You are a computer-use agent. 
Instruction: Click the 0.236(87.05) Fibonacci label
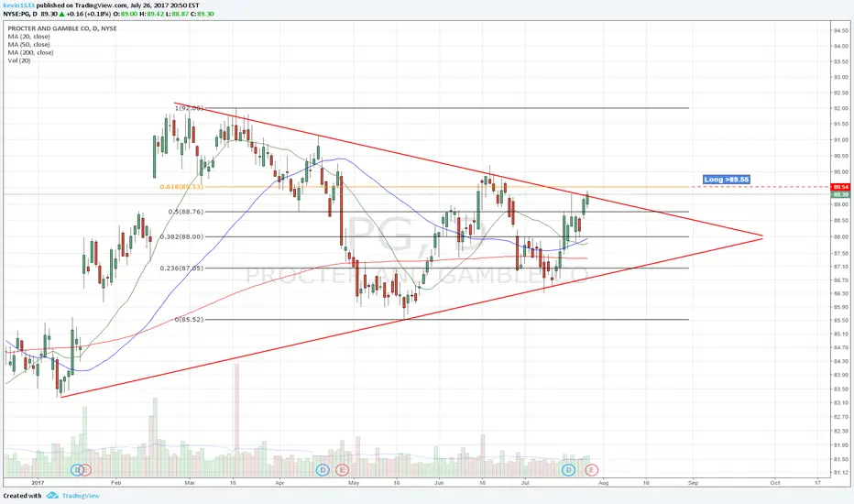coord(181,268)
